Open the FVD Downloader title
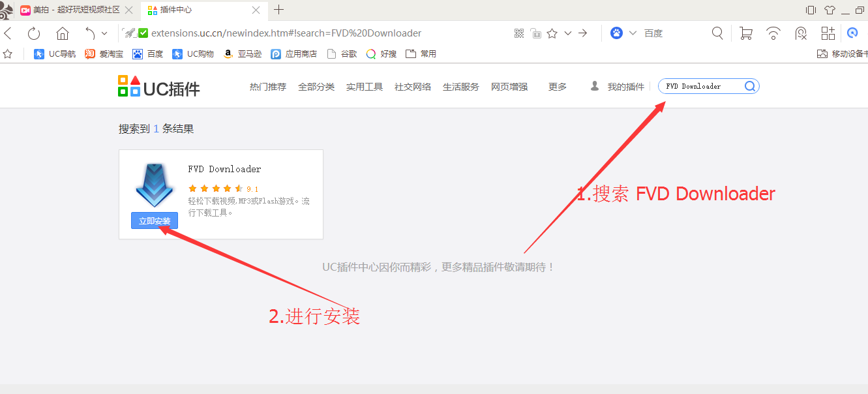868x394 pixels. 224,169
